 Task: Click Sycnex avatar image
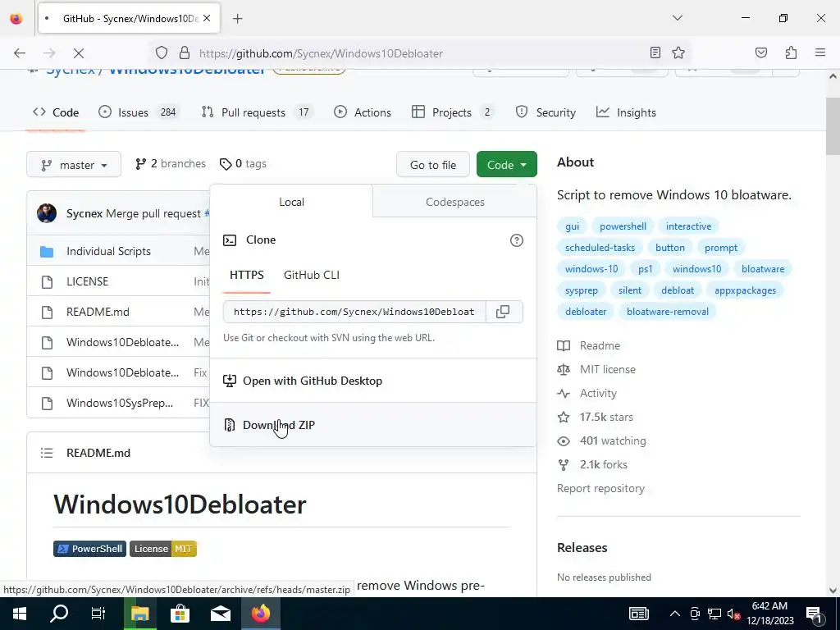(47, 213)
